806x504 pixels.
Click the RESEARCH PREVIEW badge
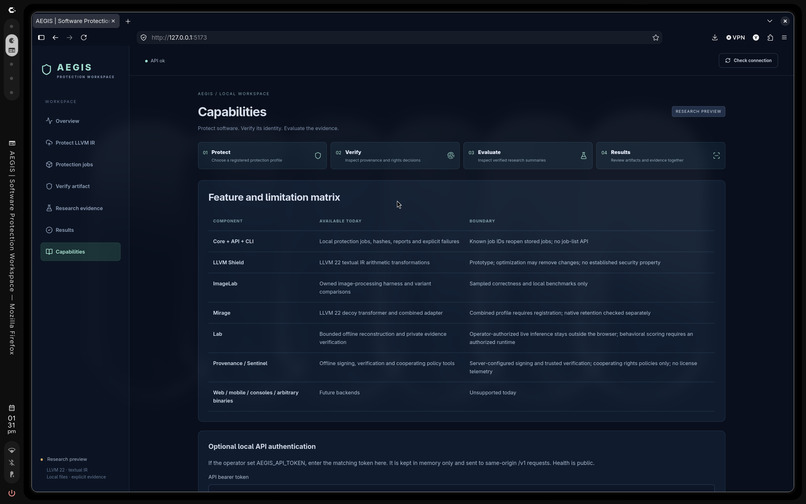click(698, 112)
